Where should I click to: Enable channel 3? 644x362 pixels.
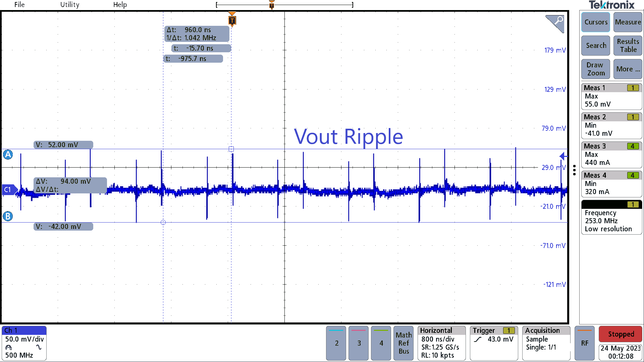point(358,343)
